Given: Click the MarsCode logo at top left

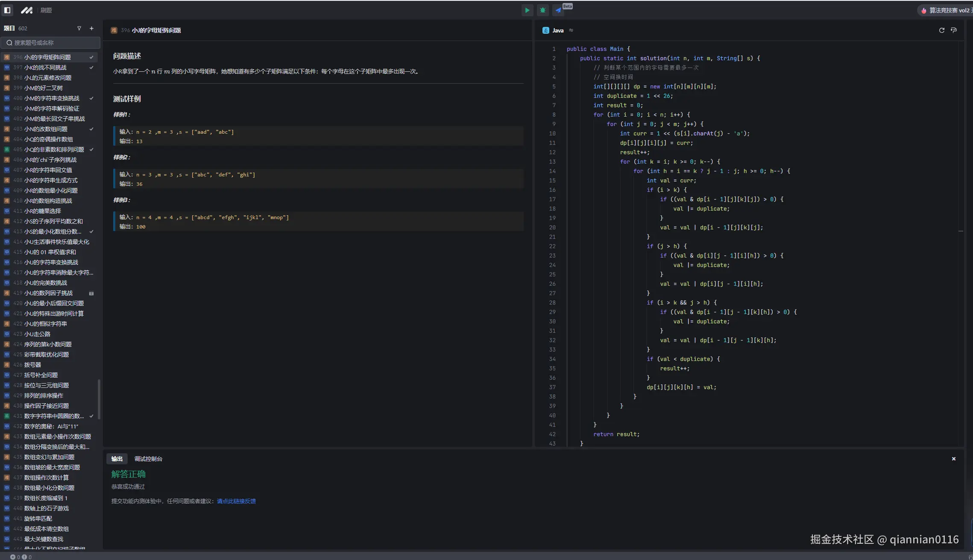Looking at the screenshot, I should click(26, 10).
